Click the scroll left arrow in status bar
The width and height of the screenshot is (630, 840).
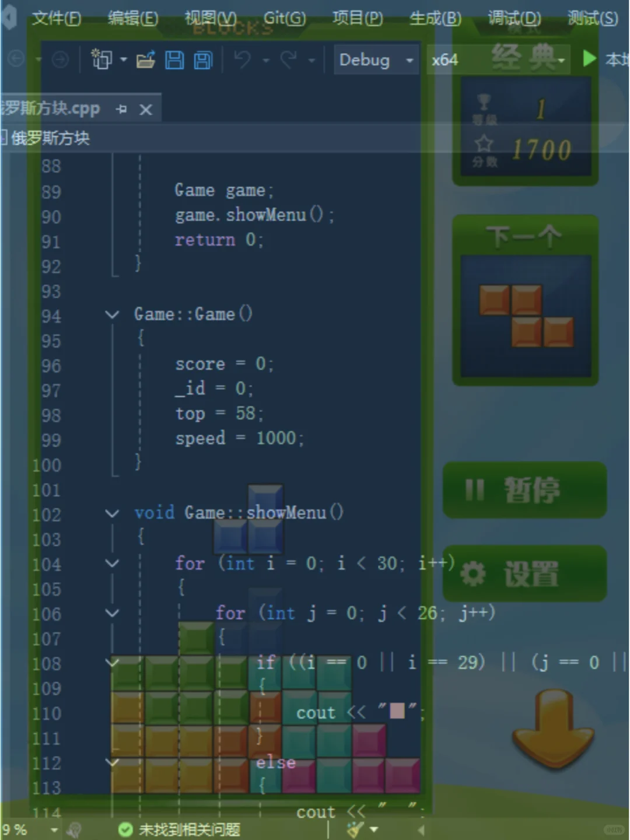pos(421,829)
